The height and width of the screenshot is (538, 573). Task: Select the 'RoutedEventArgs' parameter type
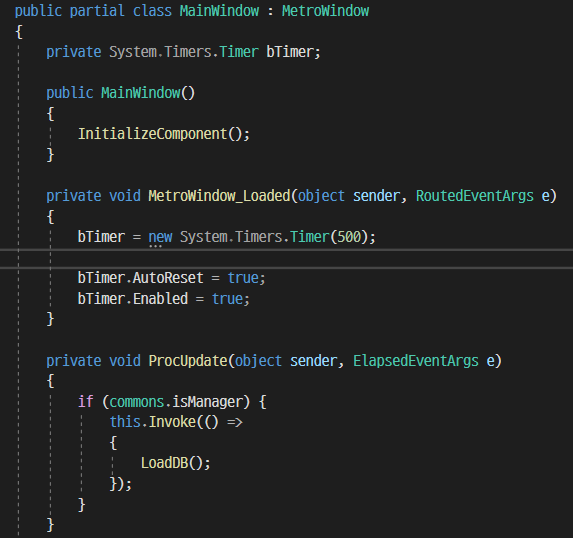click(x=475, y=196)
